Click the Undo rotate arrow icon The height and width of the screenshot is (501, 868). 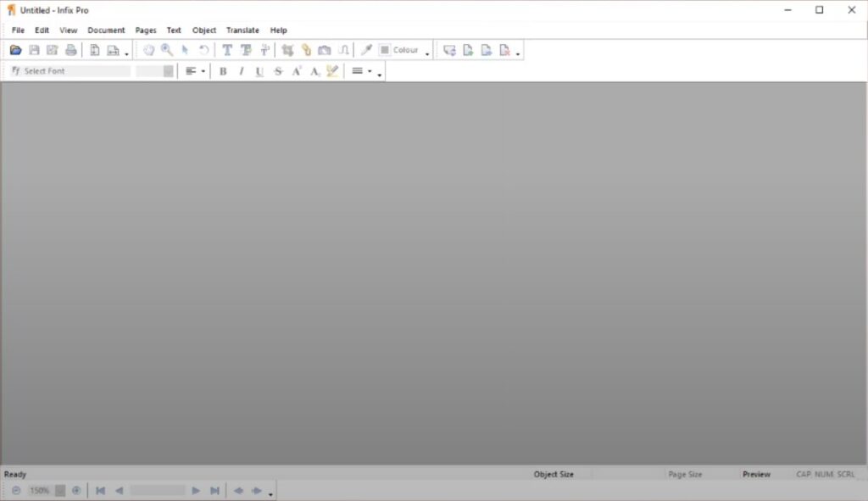[x=203, y=50]
